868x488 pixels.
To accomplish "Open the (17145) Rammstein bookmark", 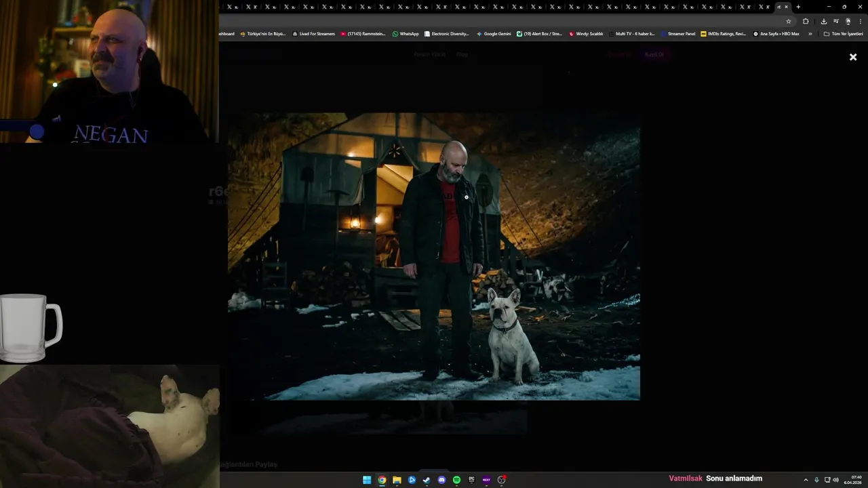I will [x=363, y=33].
